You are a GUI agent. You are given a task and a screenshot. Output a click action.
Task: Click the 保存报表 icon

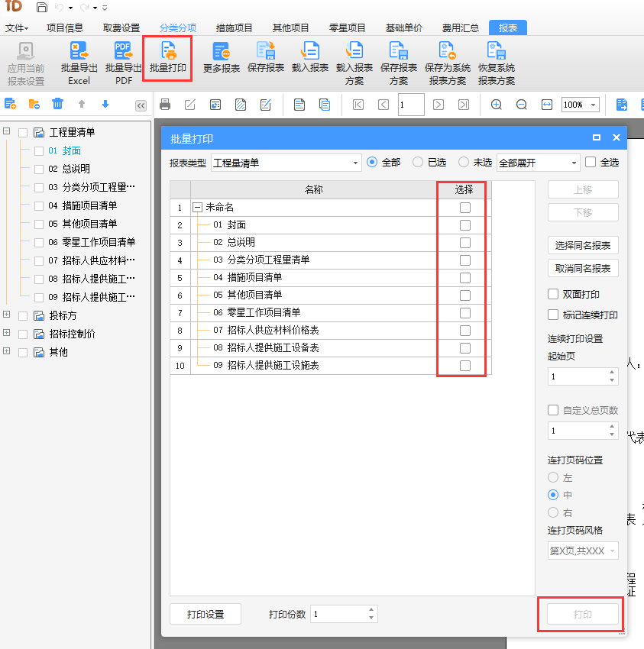tap(265, 57)
